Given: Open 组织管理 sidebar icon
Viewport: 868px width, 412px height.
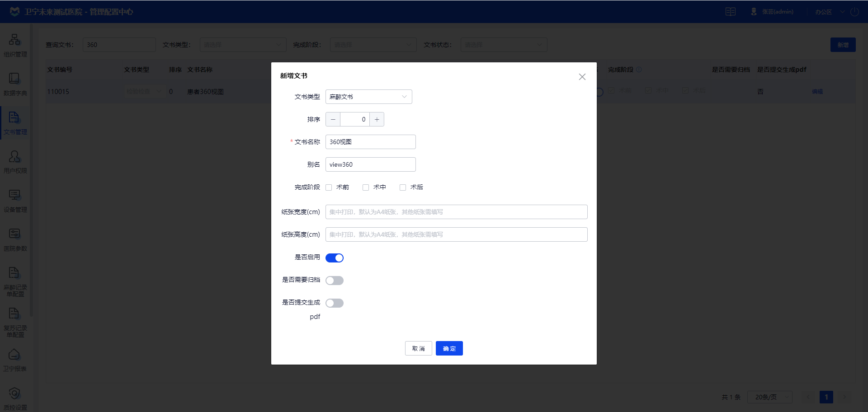Looking at the screenshot, I should point(14,40).
